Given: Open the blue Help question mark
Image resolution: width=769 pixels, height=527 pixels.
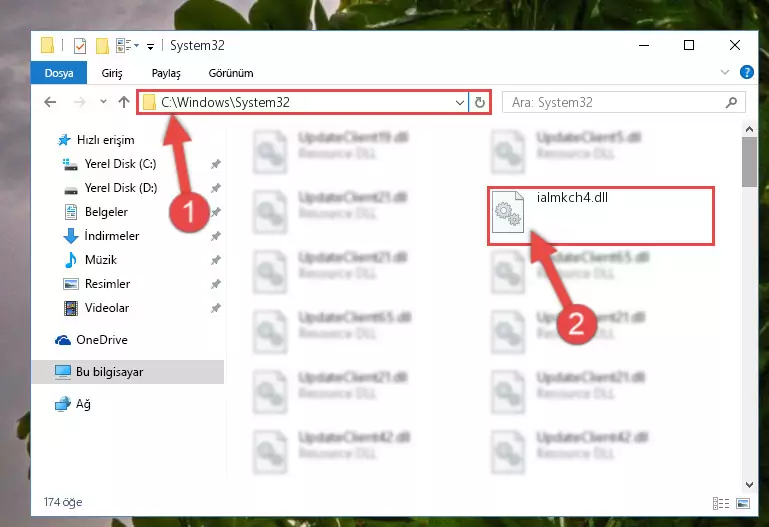Looking at the screenshot, I should click(746, 73).
